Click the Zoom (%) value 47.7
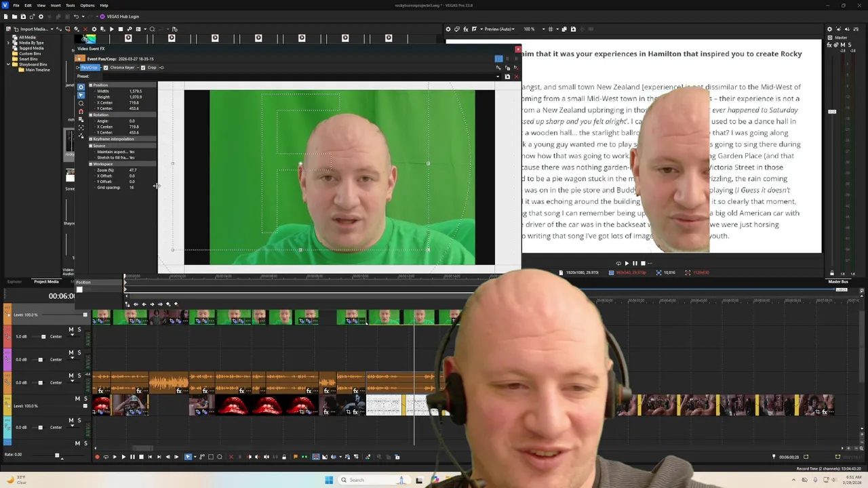Viewport: 868px width, 488px height. click(x=133, y=170)
